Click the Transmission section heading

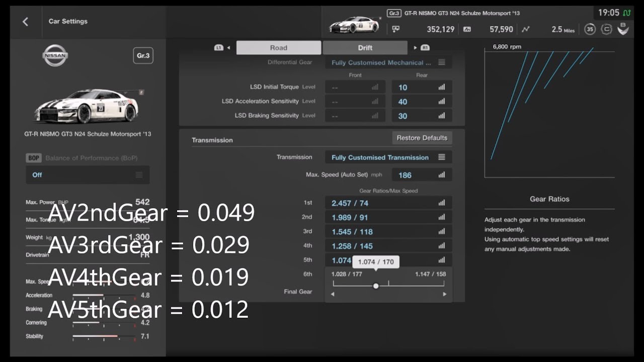pyautogui.click(x=212, y=140)
